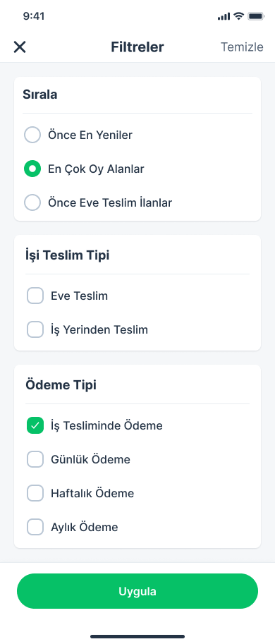This screenshot has width=275, height=644.
Task: Tap the Wi-Fi status icon
Action: coord(238,16)
